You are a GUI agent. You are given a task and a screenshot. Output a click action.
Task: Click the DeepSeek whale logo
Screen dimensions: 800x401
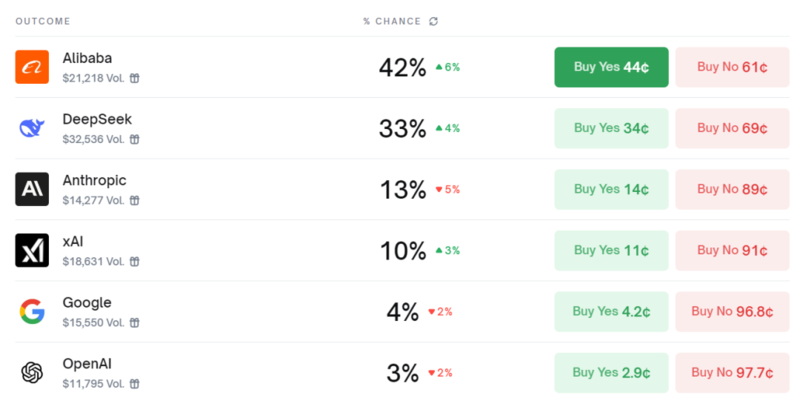(x=32, y=128)
